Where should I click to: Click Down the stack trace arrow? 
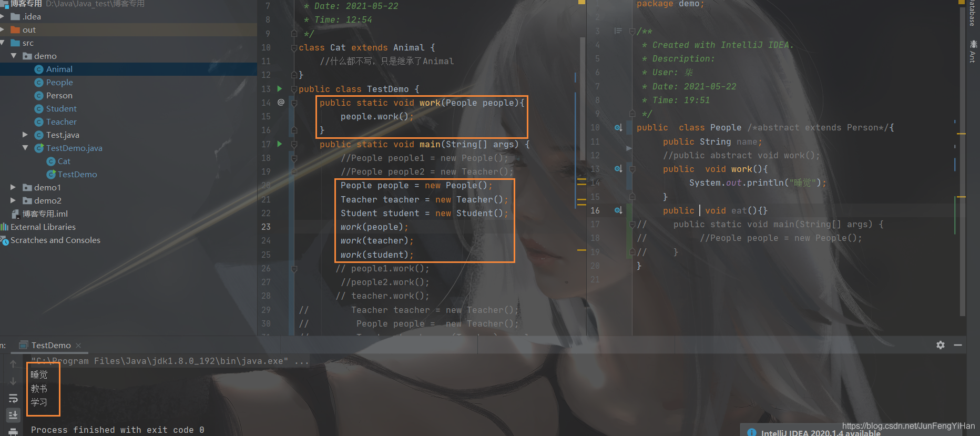tap(13, 381)
